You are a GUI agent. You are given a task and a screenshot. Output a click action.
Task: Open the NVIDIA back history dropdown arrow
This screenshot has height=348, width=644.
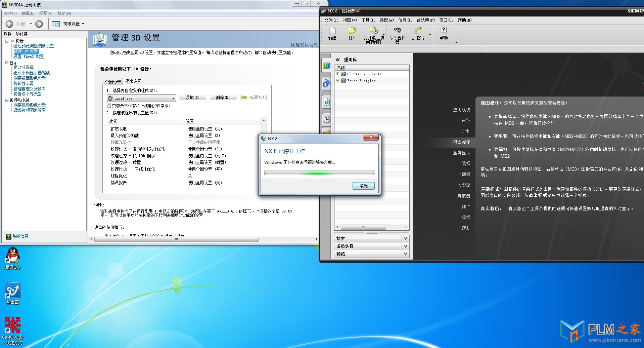click(x=31, y=24)
